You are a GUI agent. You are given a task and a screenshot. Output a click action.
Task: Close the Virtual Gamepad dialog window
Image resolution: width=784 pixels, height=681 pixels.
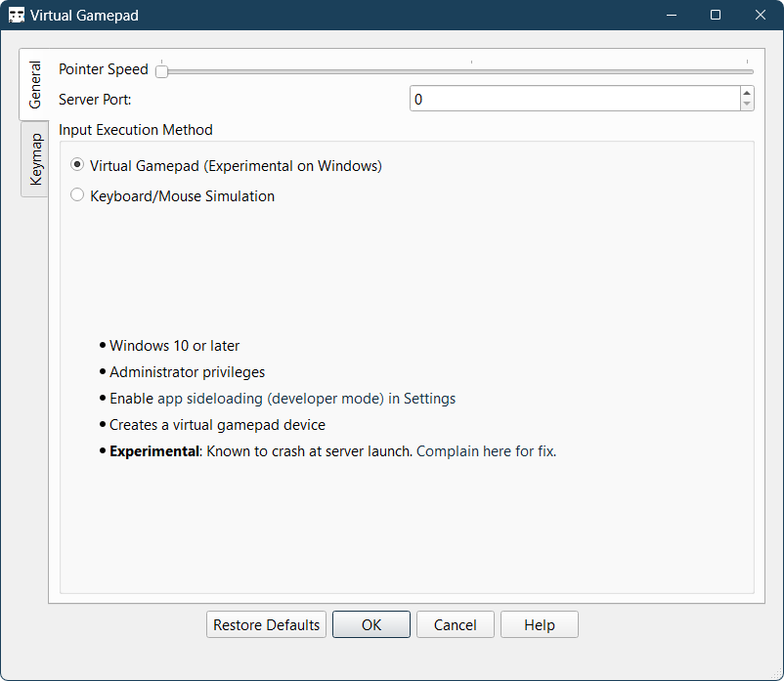761,16
